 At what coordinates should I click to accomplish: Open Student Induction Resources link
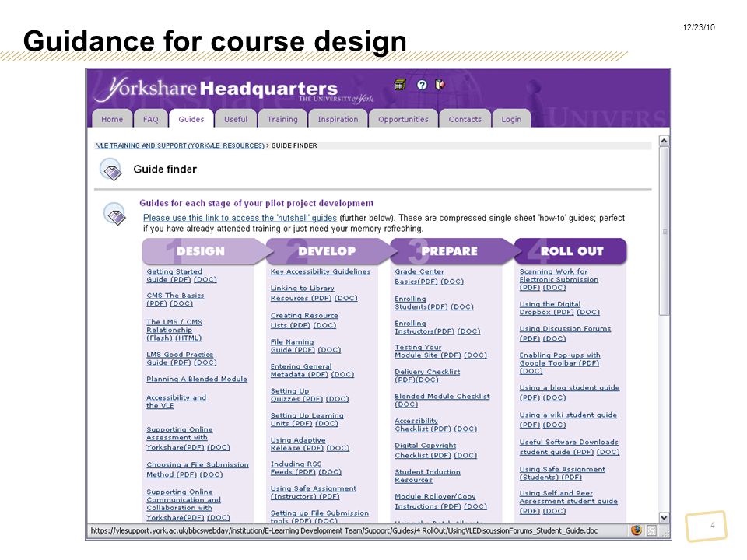[x=427, y=476]
